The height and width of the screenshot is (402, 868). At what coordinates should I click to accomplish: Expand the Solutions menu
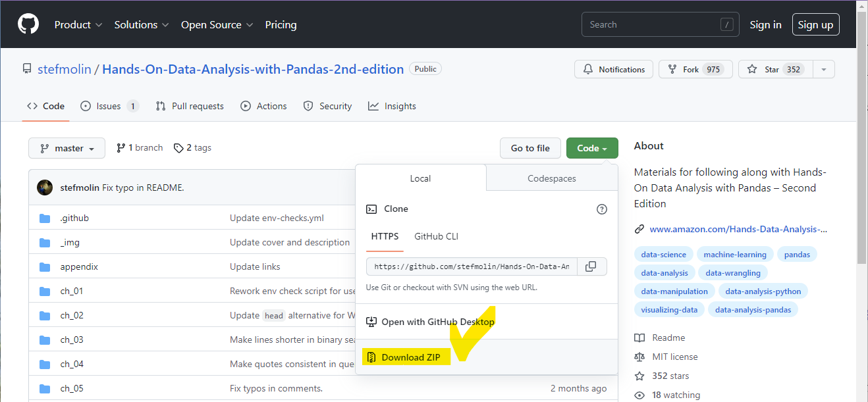[x=142, y=24]
